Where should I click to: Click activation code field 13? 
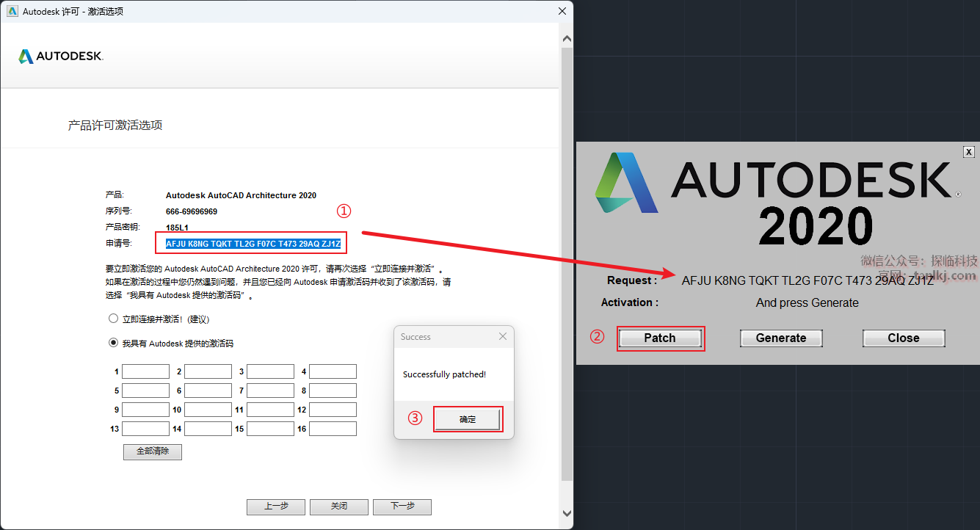pyautogui.click(x=145, y=429)
